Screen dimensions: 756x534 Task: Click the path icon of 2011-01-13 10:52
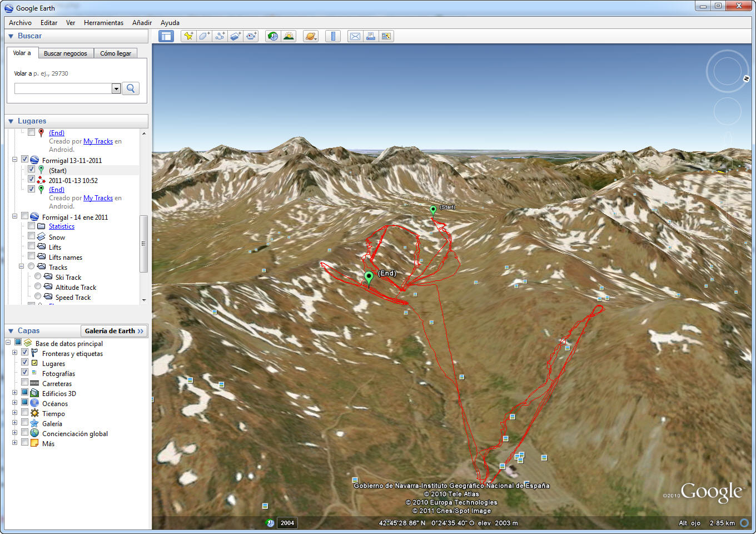coord(41,180)
